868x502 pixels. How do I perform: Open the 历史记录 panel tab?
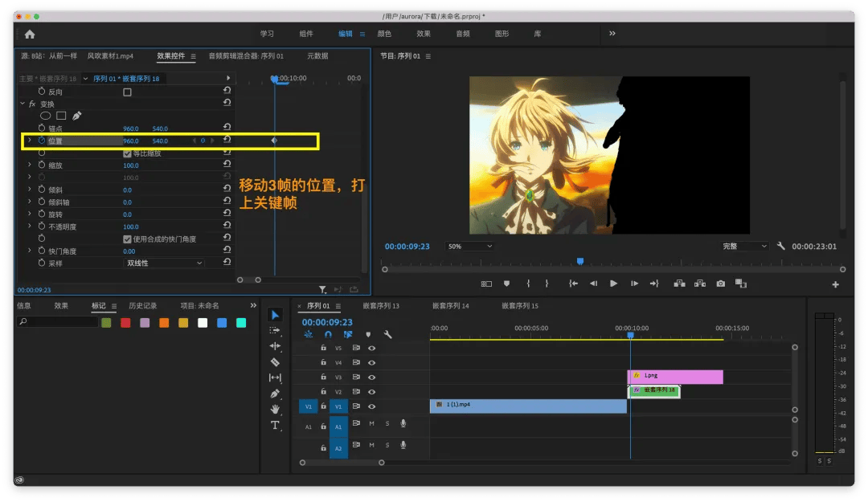click(143, 305)
